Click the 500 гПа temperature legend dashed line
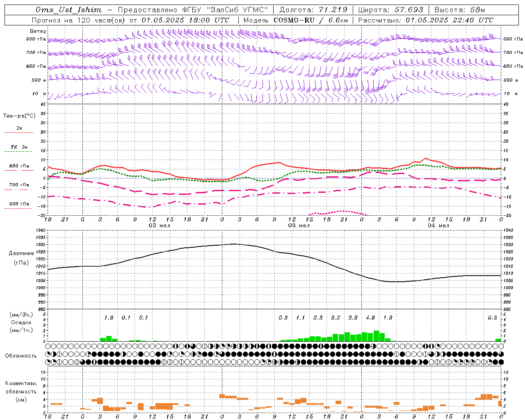This screenshot has width=525, height=420. [18, 209]
